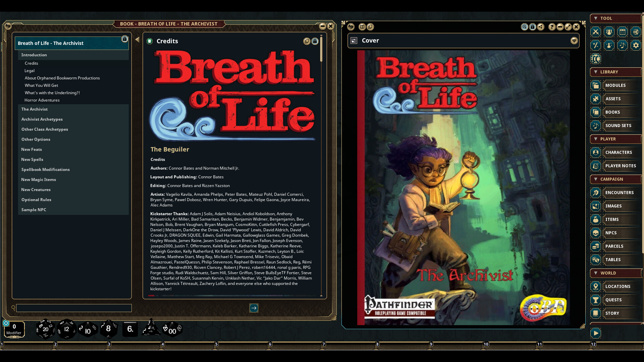The image size is (644, 362).
Task: Open the Combat Tracker crossed-swords tool
Action: [596, 32]
